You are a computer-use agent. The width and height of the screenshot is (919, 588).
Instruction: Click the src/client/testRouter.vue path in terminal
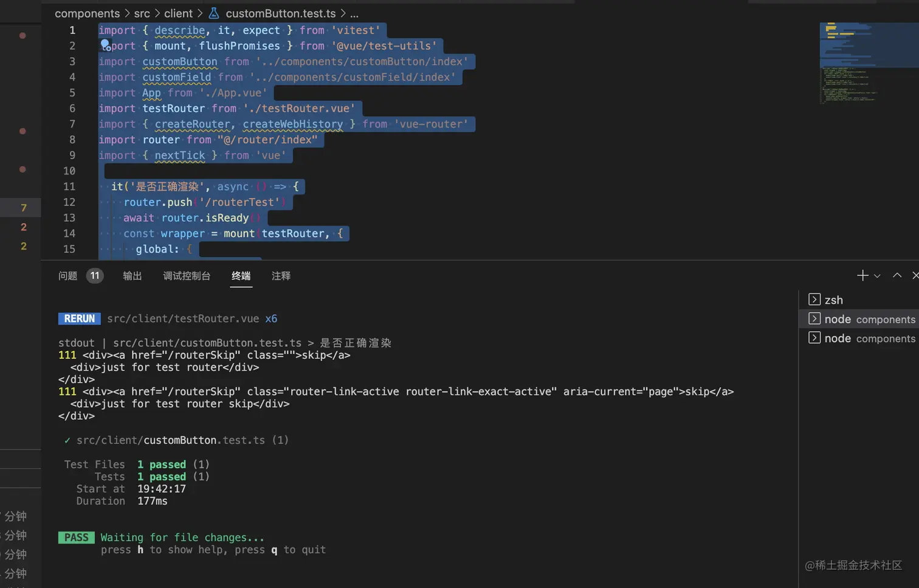[183, 319]
